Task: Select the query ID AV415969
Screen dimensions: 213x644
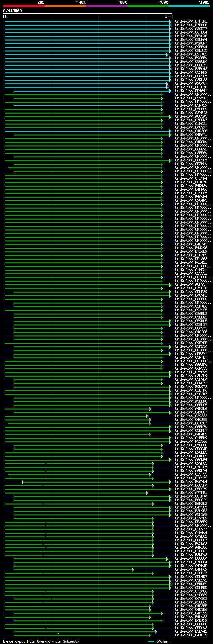Action: 12,11
